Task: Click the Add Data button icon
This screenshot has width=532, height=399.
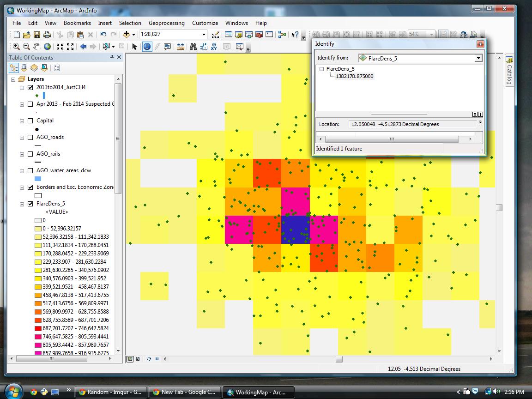Action: (x=126, y=35)
